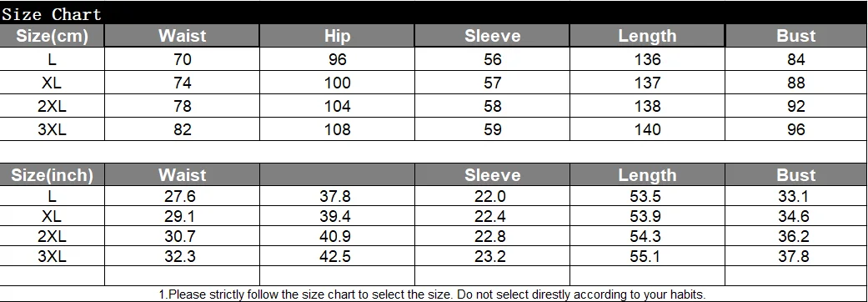Select the Length header in cm table

647,36
